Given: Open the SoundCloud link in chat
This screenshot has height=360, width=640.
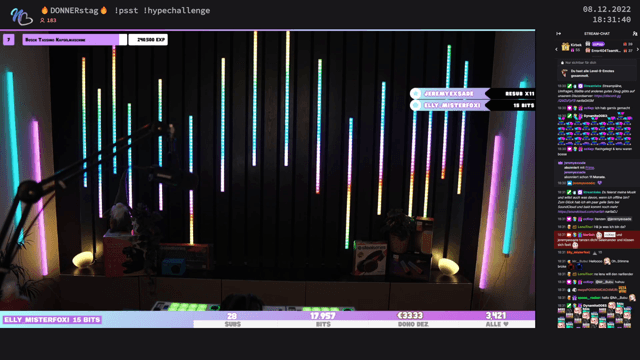Looking at the screenshot, I should pyautogui.click(x=581, y=211).
